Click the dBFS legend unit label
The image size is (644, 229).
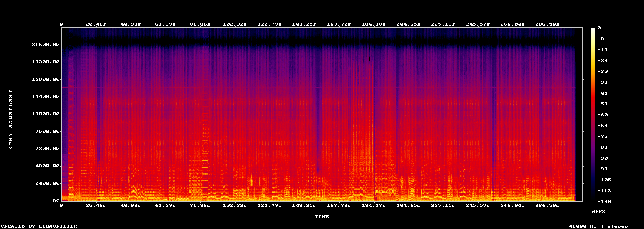tap(598, 211)
